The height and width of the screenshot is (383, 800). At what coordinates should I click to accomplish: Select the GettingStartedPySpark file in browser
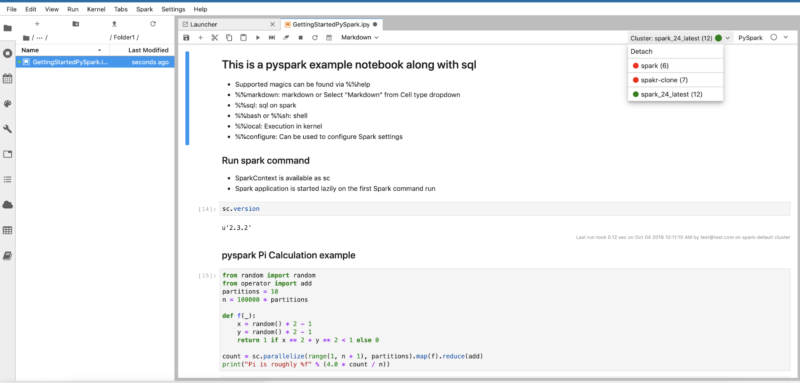[x=95, y=62]
